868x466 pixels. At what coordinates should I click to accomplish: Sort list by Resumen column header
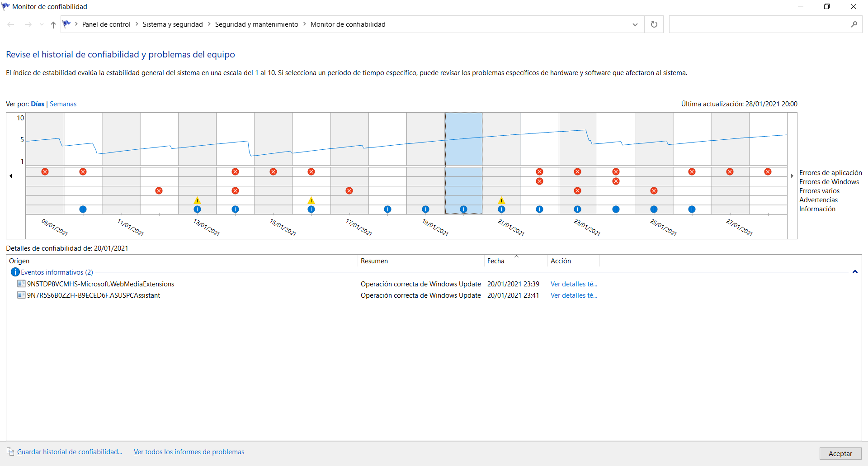[x=421, y=261]
